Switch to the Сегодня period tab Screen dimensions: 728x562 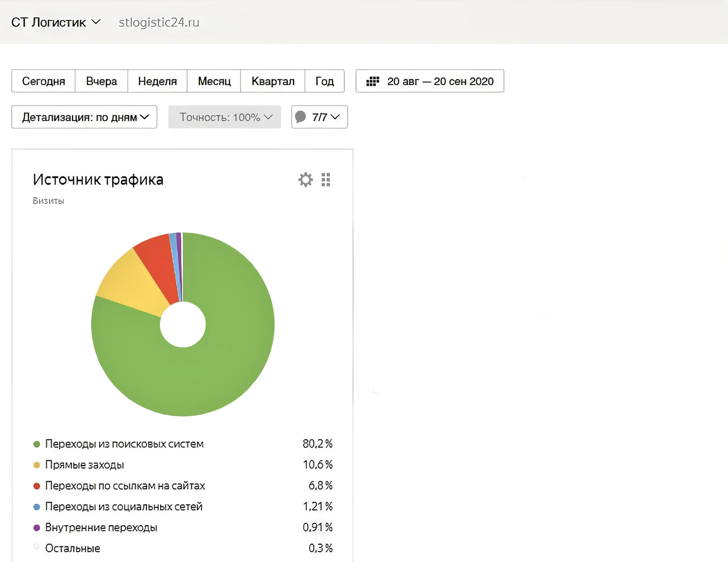coord(43,81)
